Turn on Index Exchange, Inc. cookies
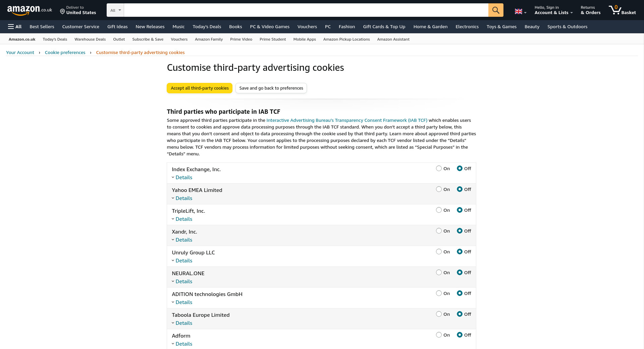Screen dimensions: 644x349 (x=439, y=168)
